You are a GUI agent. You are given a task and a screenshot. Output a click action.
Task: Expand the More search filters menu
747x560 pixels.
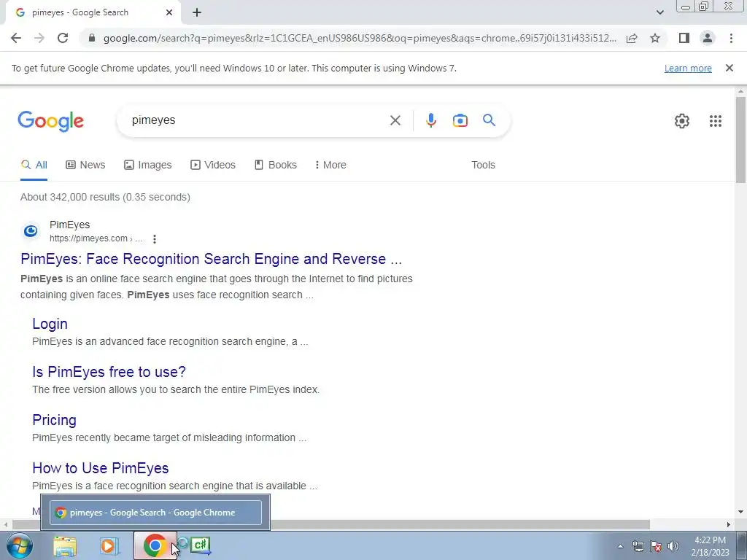[x=330, y=165]
